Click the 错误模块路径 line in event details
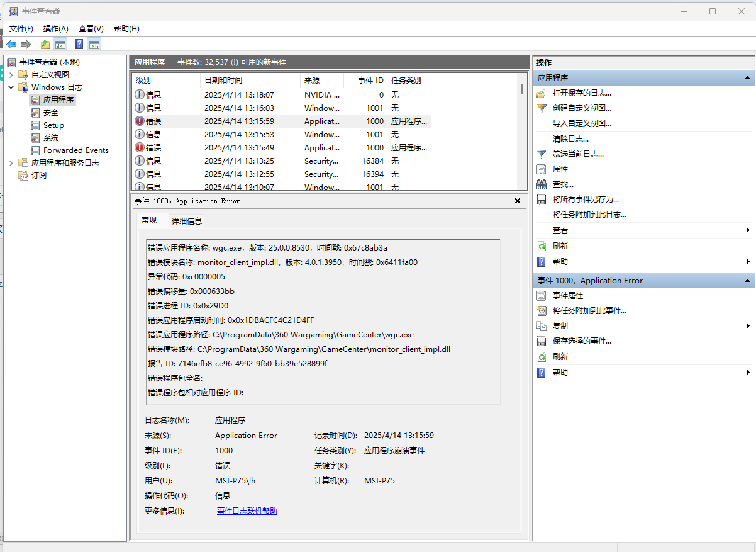 (x=299, y=349)
